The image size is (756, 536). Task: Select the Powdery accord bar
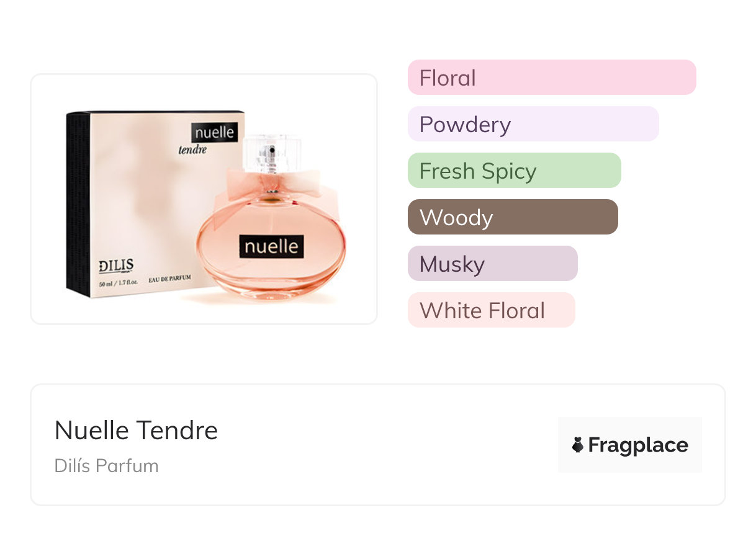(x=533, y=124)
